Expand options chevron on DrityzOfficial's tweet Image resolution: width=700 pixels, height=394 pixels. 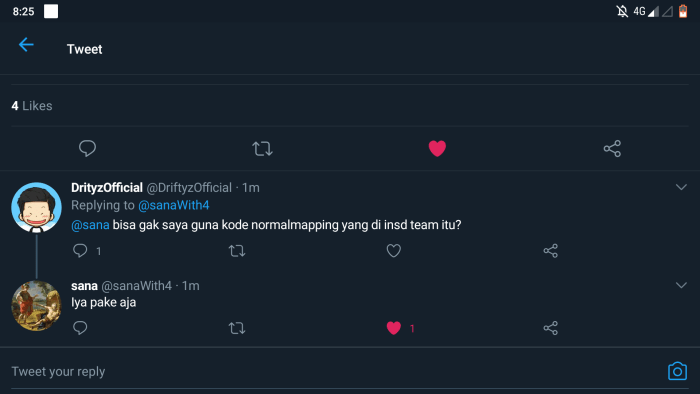(681, 187)
